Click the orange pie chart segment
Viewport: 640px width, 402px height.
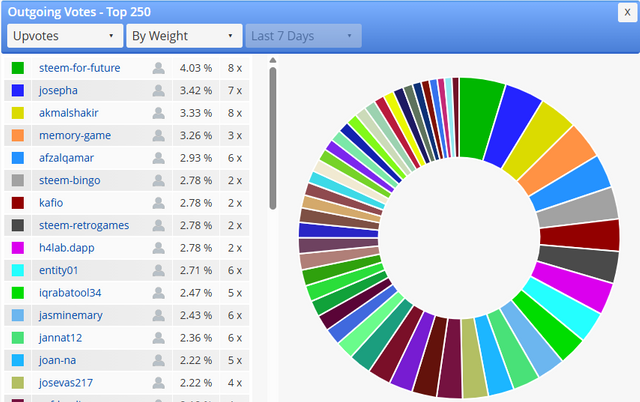[557, 161]
